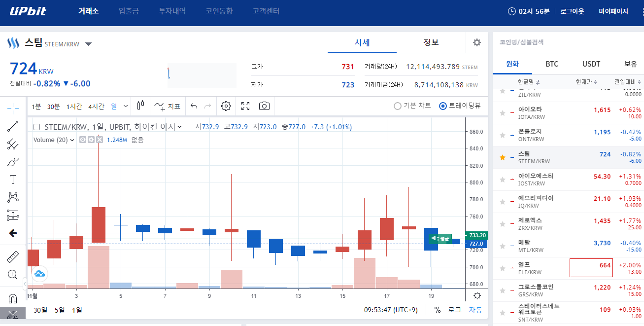Toggle the ELF favorite star
This screenshot has height=326, width=644.
tap(503, 268)
